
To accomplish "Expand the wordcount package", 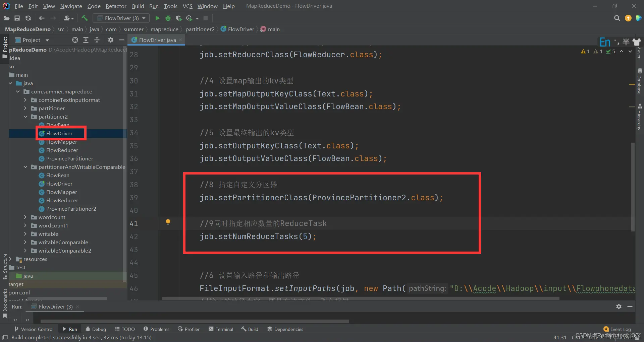I will (25, 217).
